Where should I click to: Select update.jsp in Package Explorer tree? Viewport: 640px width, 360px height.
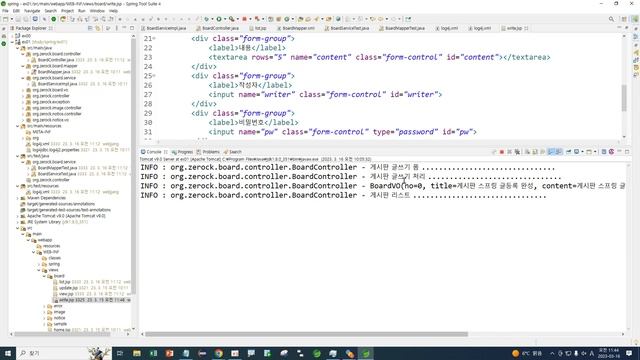click(x=69, y=288)
